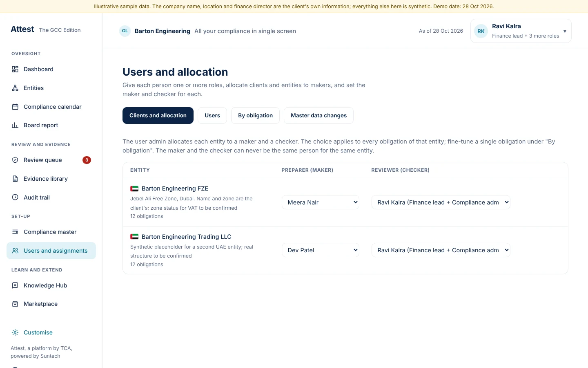Open the preparer dropdown showing Dev Patel
The height and width of the screenshot is (368, 588).
tap(321, 250)
